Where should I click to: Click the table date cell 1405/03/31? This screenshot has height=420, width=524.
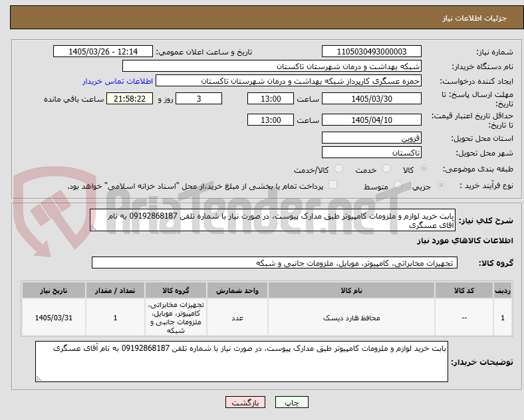pyautogui.click(x=54, y=318)
